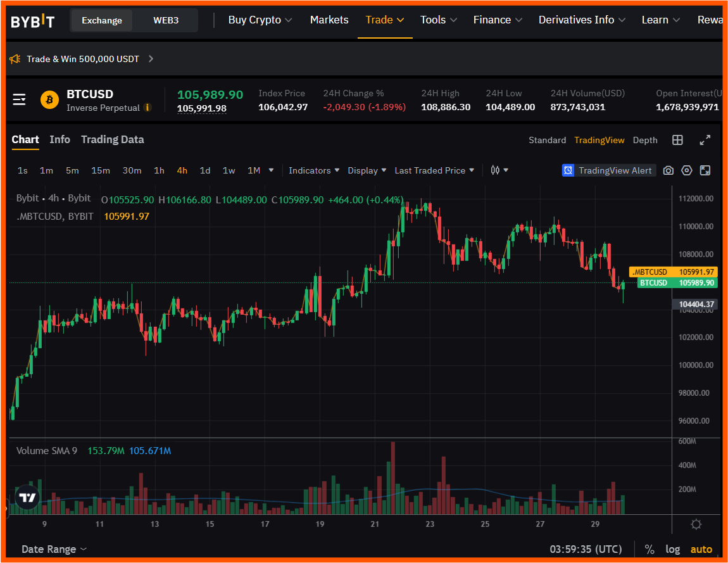The height and width of the screenshot is (563, 728).
Task: Open chart settings hexagon icon
Action: [687, 170]
